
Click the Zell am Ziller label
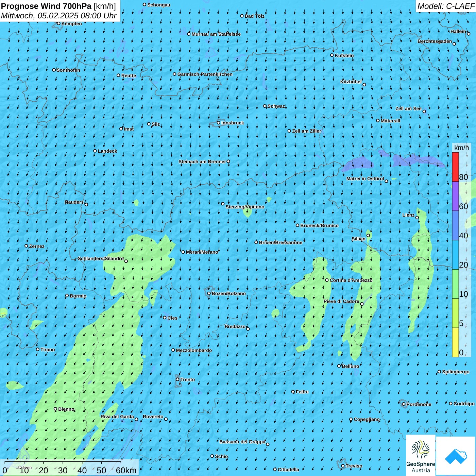(307, 131)
